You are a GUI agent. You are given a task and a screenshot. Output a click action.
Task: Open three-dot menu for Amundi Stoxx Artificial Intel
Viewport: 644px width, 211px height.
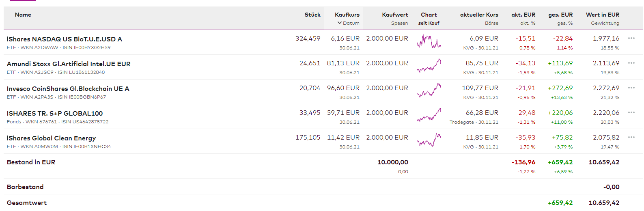[x=631, y=63]
